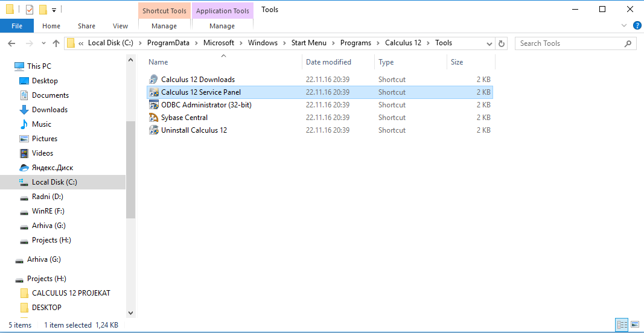Click Programs in the address breadcrumb

click(x=355, y=43)
